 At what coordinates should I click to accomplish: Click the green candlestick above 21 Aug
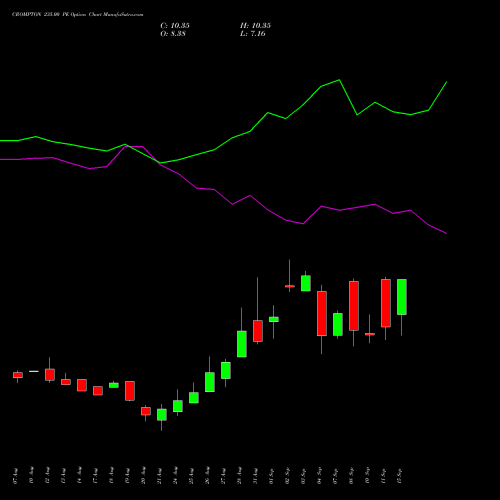162,415
